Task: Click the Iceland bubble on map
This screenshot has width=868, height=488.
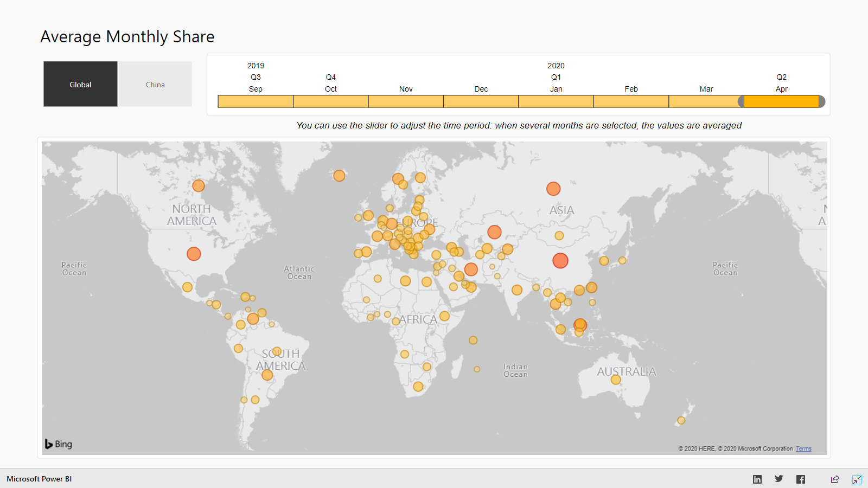Action: tap(339, 176)
